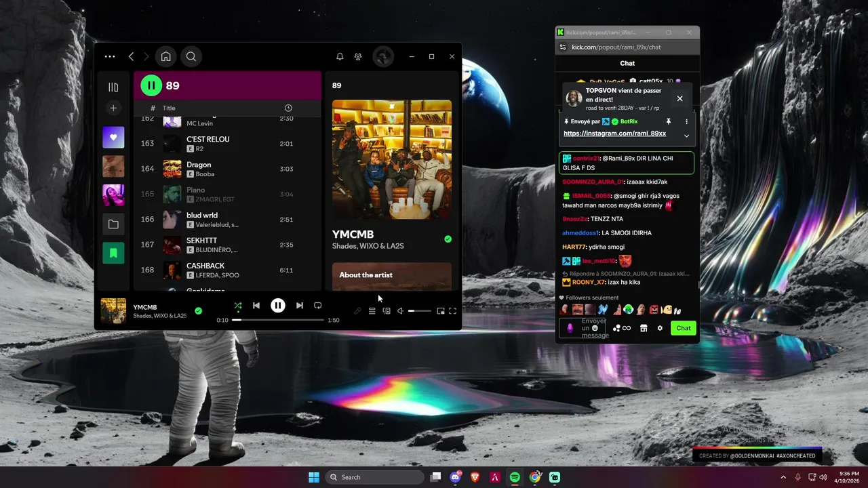This screenshot has width=868, height=488.
Task: Open Connect to a device
Action: pos(387,311)
